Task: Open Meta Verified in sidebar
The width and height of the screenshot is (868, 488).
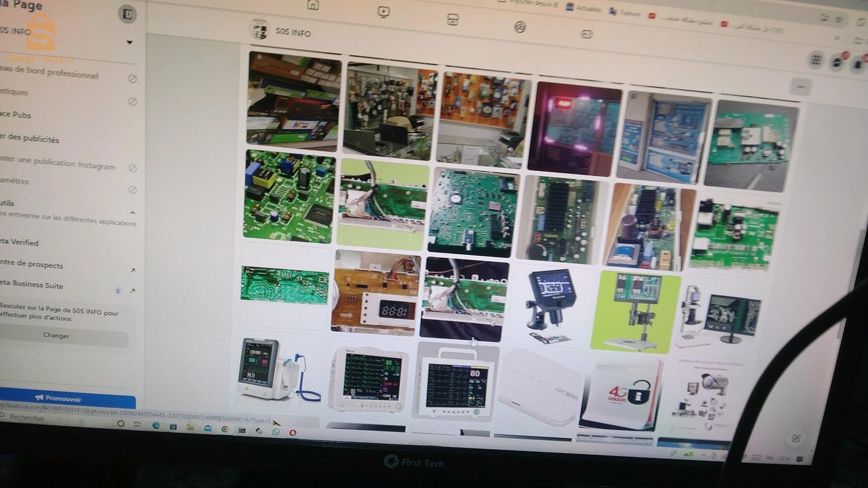Action: click(x=20, y=242)
